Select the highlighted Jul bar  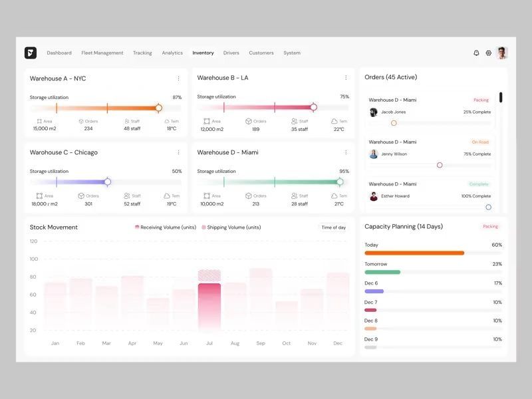coord(209,307)
